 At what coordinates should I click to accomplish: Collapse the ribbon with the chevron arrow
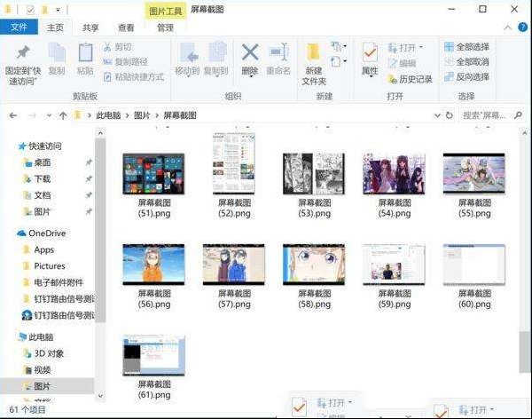(x=507, y=28)
